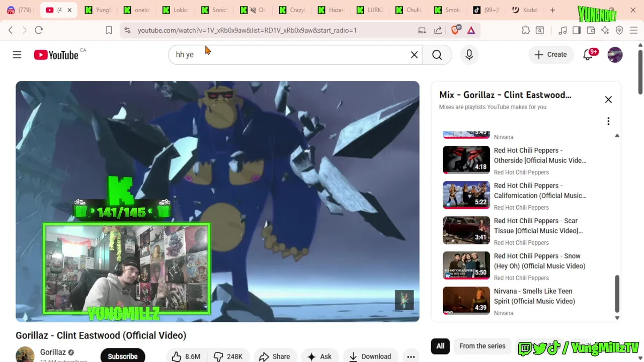Reload the current page
Image resolution: width=644 pixels, height=362 pixels.
click(x=39, y=30)
